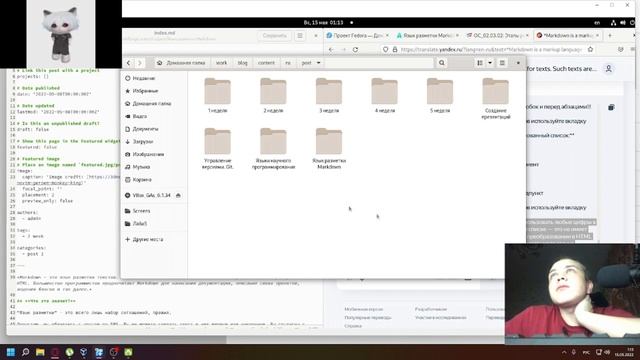Open the 'en' keyboard layout indicator
Viewport: 640px width, 360px height.
(x=597, y=23)
